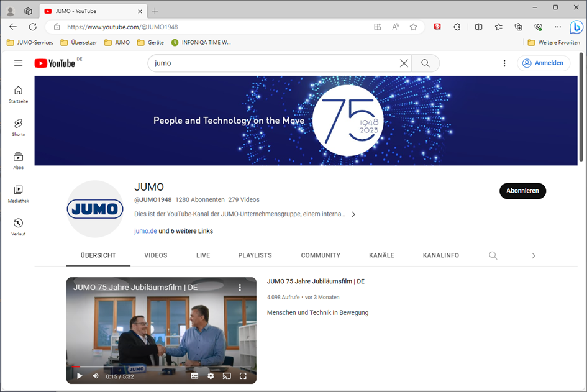Clear the search field with X
Image resolution: width=587 pixels, height=392 pixels.
point(404,63)
